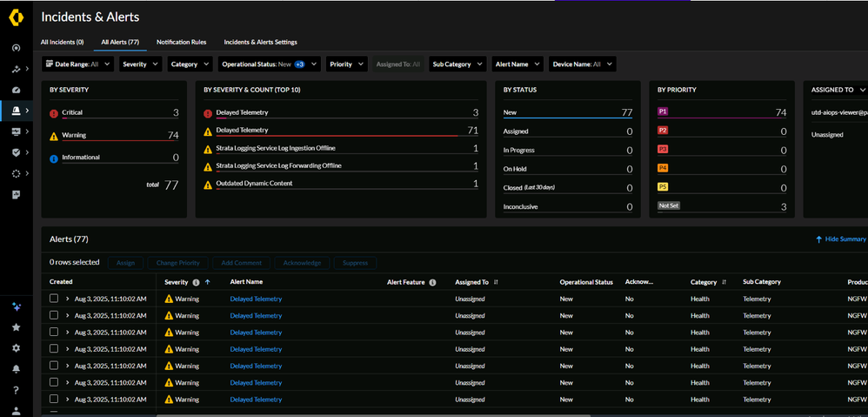Open the Assigned To summary panel dropdown
The height and width of the screenshot is (417, 868).
[x=863, y=90]
